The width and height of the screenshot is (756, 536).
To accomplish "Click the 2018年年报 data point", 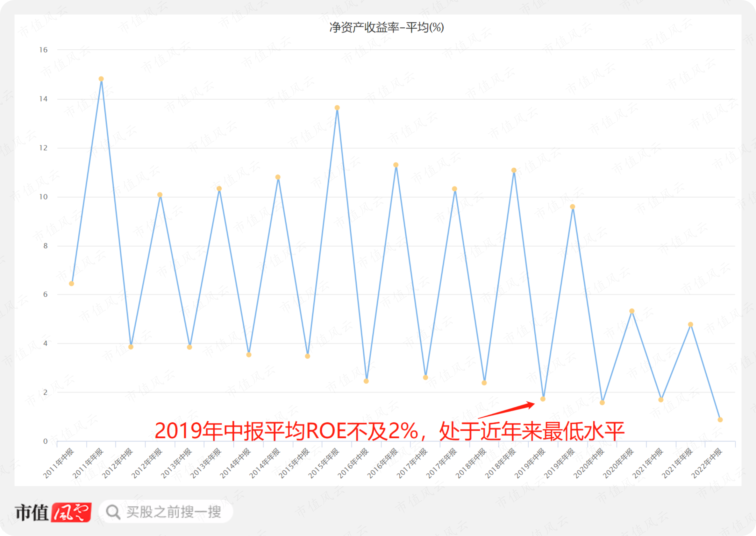I will click(514, 170).
